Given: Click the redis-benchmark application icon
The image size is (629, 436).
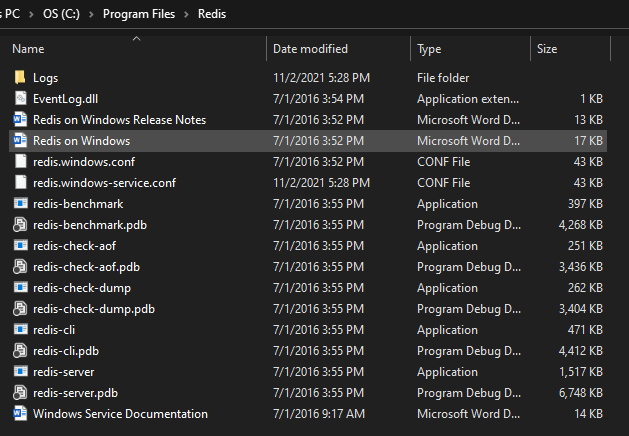Looking at the screenshot, I should point(20,203).
